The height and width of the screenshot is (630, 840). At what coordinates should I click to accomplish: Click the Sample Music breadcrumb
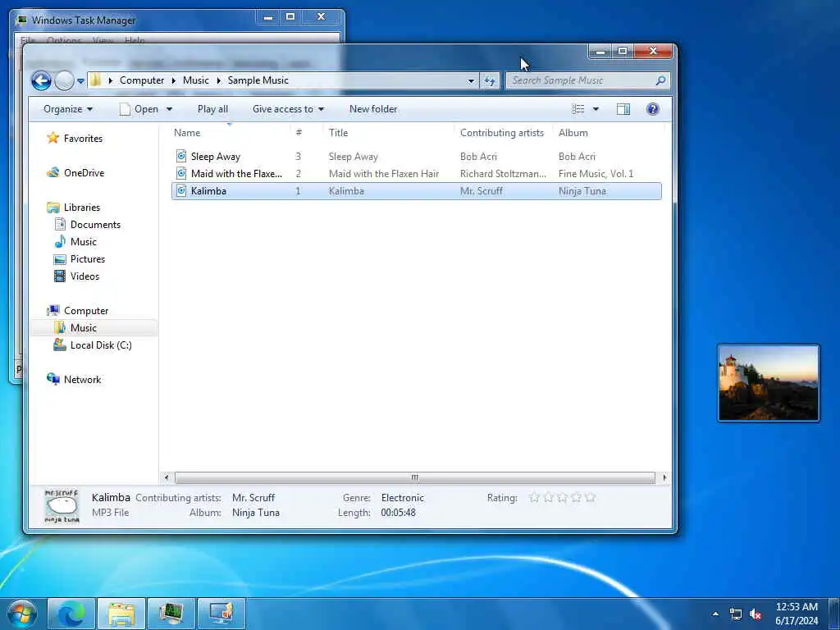tap(258, 80)
